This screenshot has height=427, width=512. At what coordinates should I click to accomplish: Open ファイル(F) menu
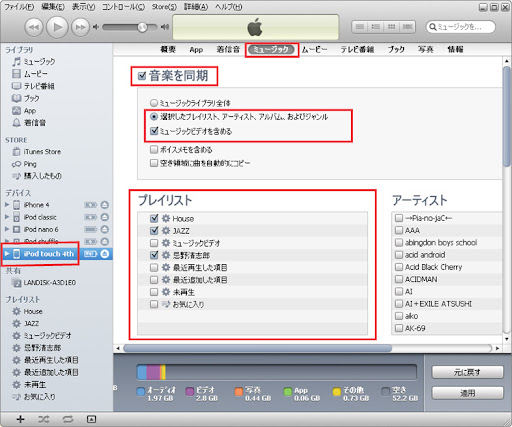(x=19, y=6)
